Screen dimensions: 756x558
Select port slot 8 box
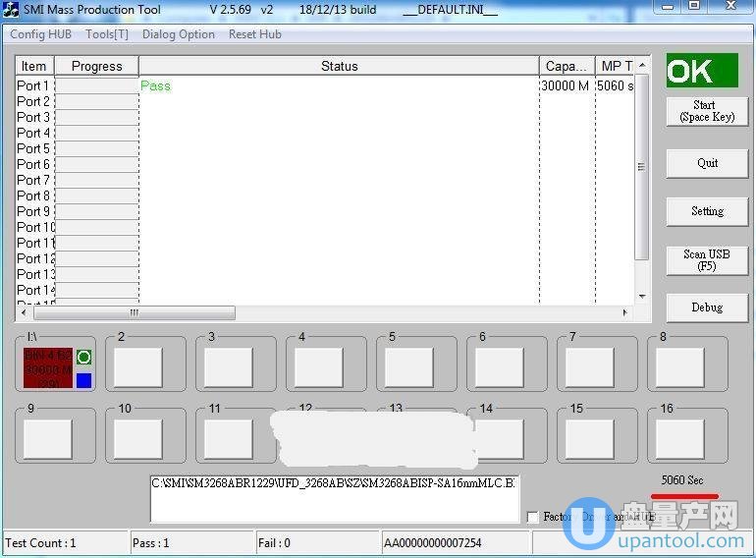[679, 367]
